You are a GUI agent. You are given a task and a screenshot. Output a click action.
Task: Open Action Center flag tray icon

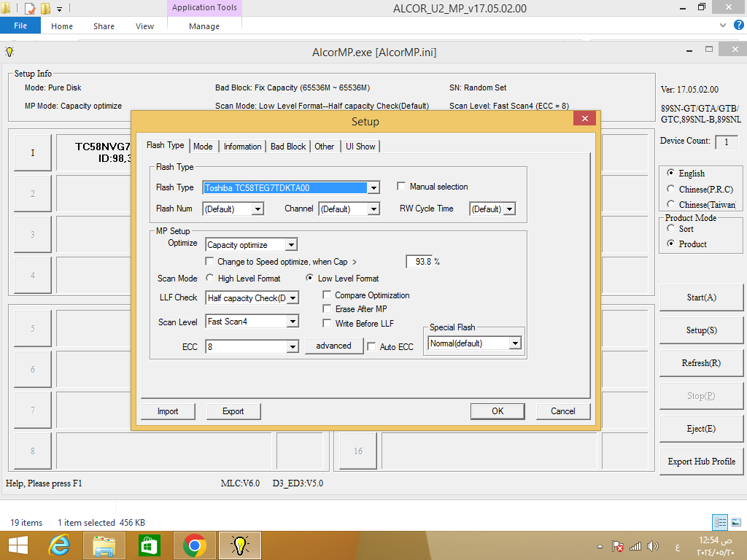point(618,546)
